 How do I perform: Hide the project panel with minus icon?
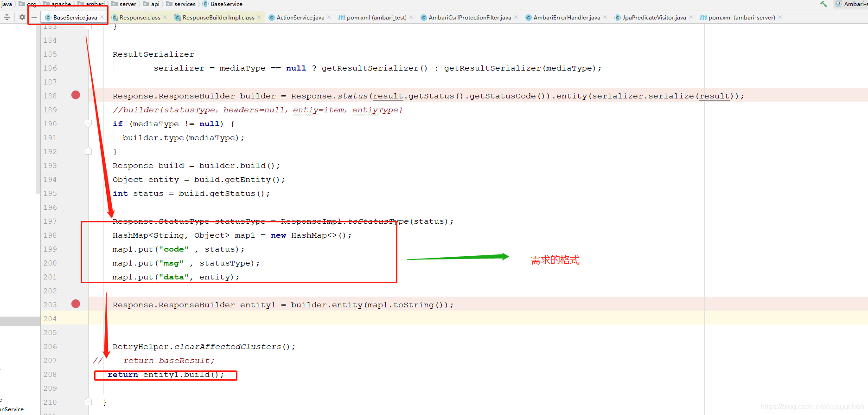34,17
